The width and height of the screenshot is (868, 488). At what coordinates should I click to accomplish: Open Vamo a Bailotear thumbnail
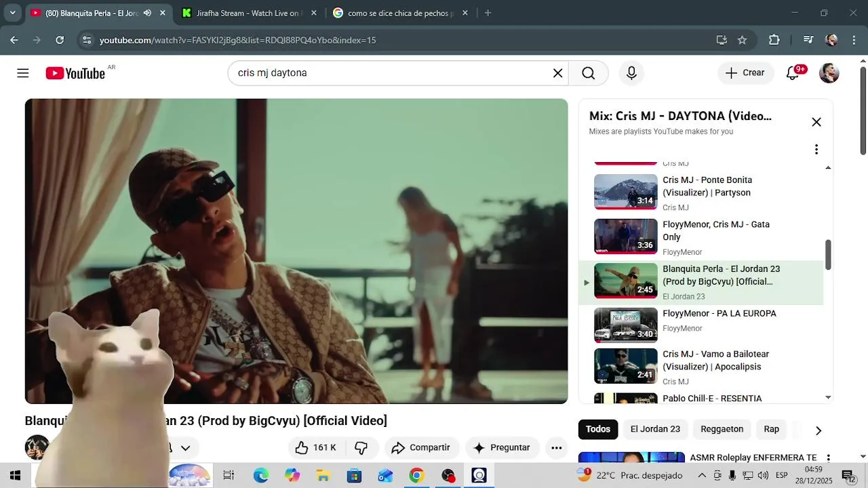pos(626,366)
